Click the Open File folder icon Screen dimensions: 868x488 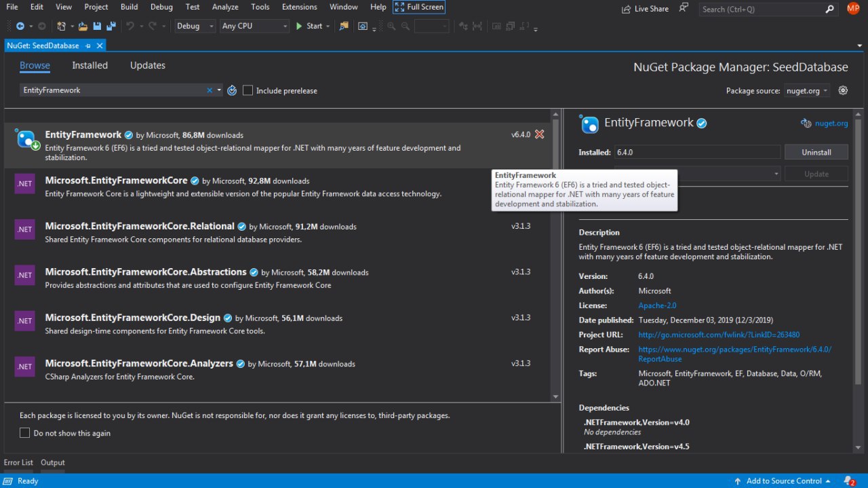[83, 26]
